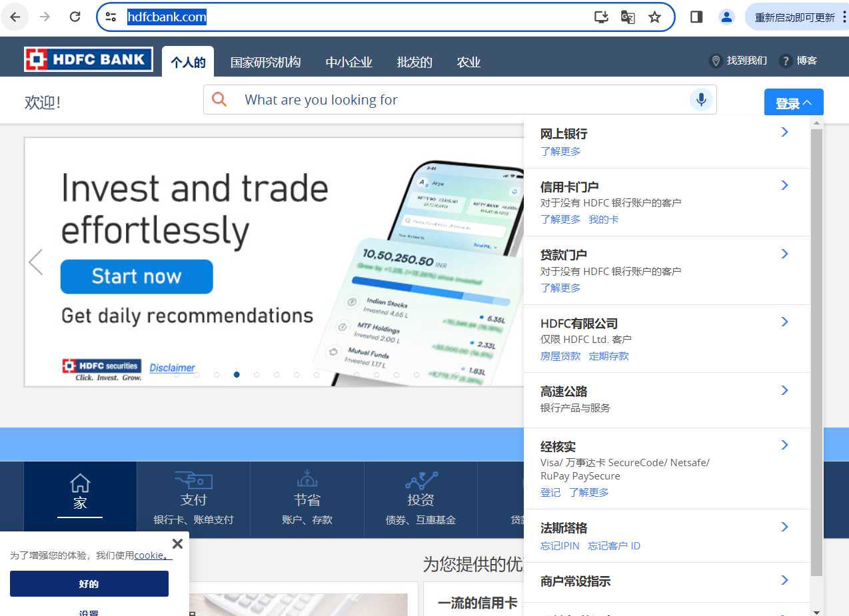Open the 房屋贷款 link

[x=560, y=356]
